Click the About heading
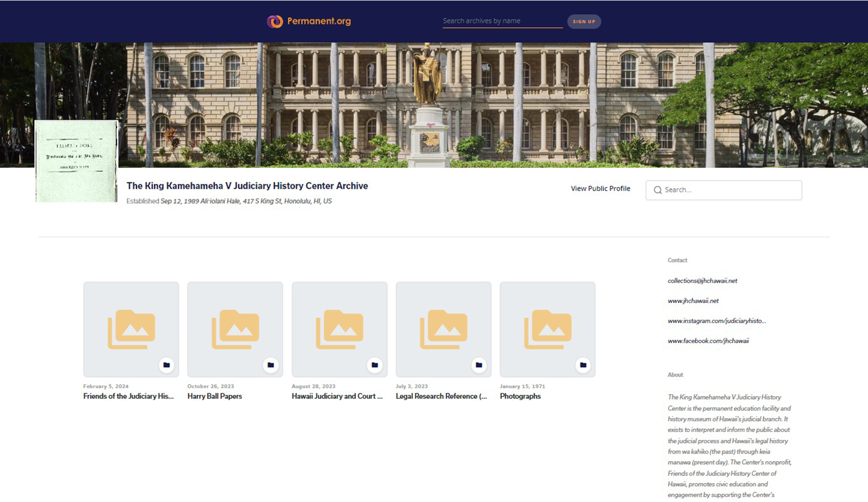This screenshot has width=868, height=502. [675, 375]
